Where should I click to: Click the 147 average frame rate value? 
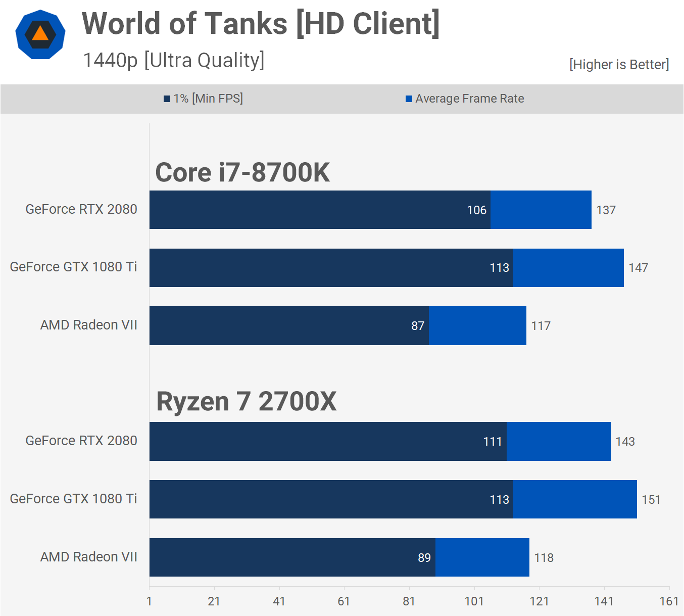coord(638,268)
